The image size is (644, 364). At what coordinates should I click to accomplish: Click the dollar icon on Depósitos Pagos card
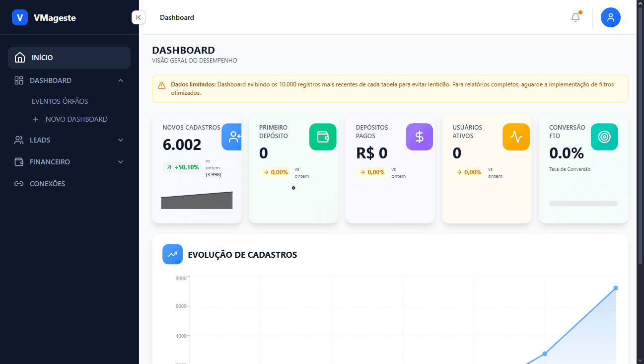click(419, 137)
